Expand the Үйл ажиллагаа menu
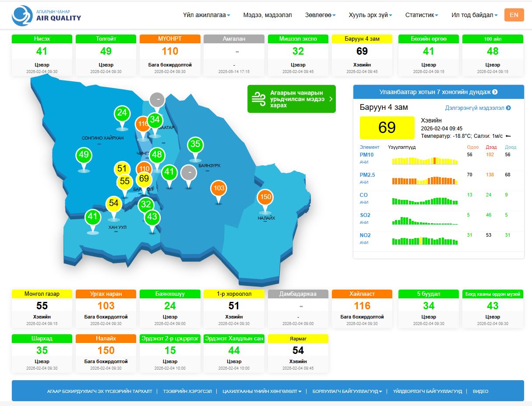Screen dimensions: 532x406 tap(206, 15)
